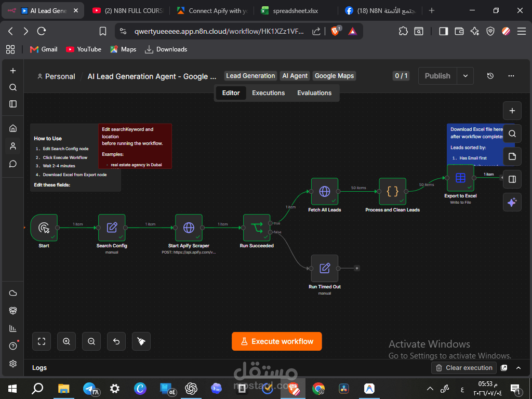Click the Execute workflow button
This screenshot has height=399, width=532.
pos(277,341)
